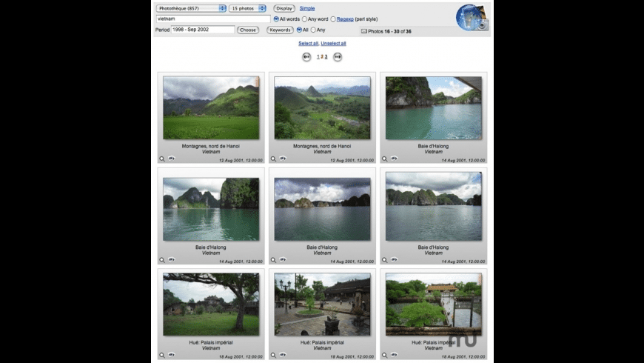This screenshot has width=644, height=363.
Task: Open the Baie d'Halong thumbnail with the long island ridge
Action: click(434, 207)
